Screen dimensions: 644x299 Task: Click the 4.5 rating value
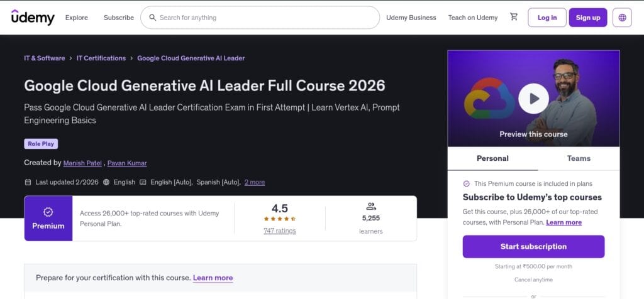[x=280, y=208]
